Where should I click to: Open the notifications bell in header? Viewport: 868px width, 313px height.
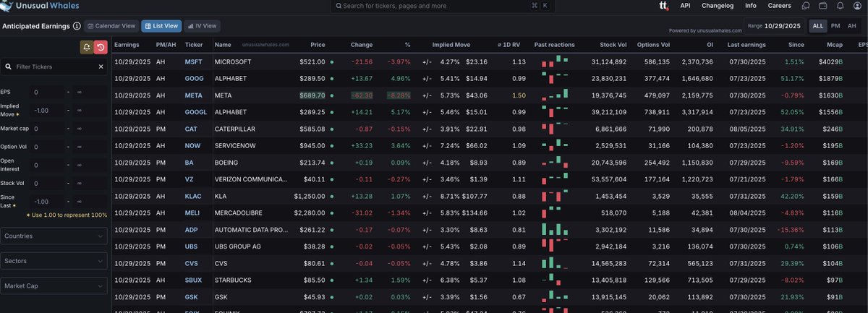840,6
